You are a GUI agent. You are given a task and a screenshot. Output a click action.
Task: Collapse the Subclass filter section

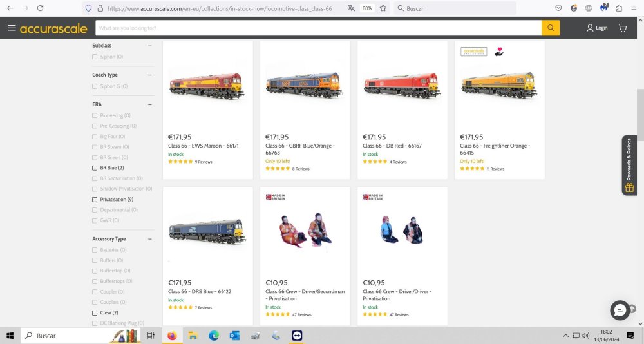[150, 46]
